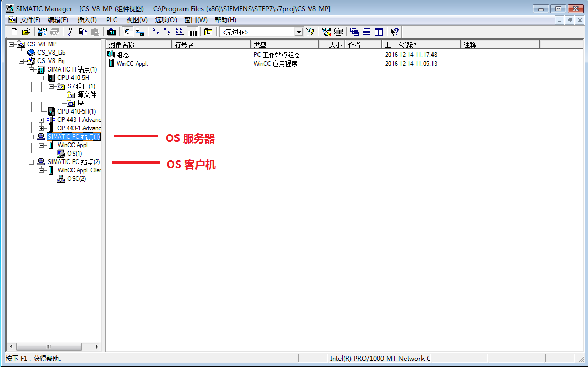
Task: Sort by the 作者 column header
Action: (364, 45)
